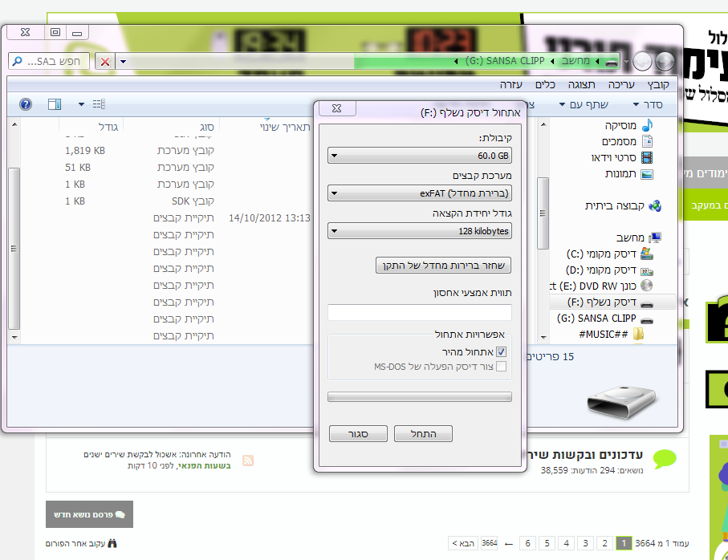Toggle the אתחול מהיר quick format checkbox

click(x=501, y=351)
